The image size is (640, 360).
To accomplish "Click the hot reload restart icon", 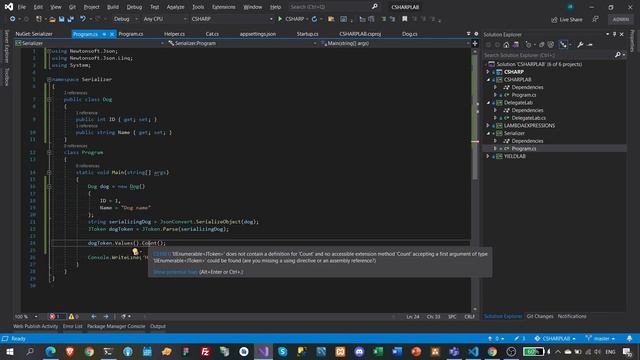I will [x=314, y=19].
